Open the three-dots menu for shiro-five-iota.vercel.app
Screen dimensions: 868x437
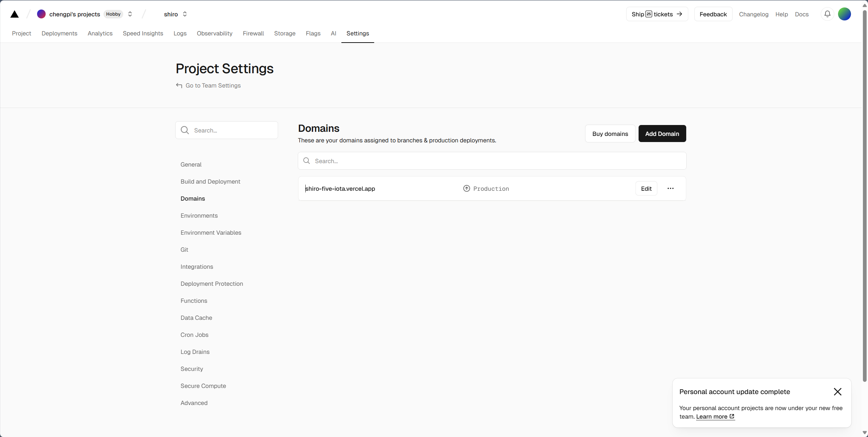[x=671, y=188]
